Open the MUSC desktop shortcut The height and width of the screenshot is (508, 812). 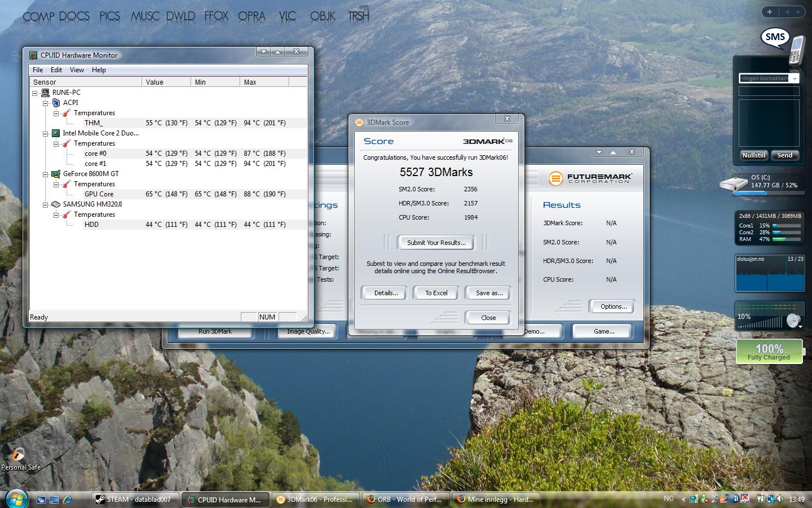pos(145,16)
